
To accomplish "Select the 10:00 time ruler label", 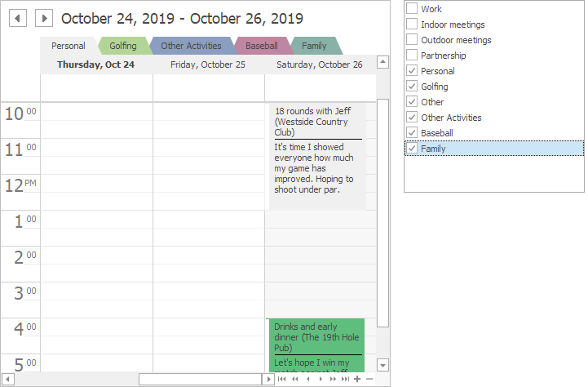I will tap(20, 113).
